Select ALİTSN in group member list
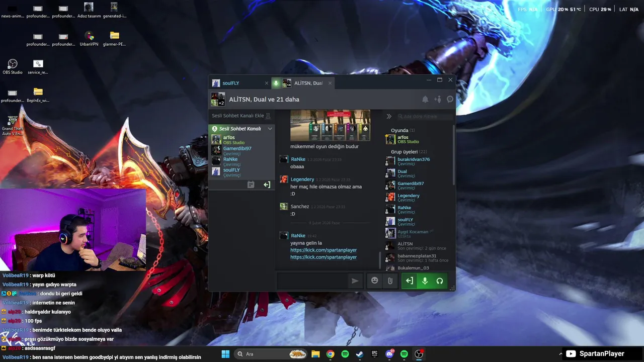The height and width of the screenshot is (362, 644). [418, 246]
